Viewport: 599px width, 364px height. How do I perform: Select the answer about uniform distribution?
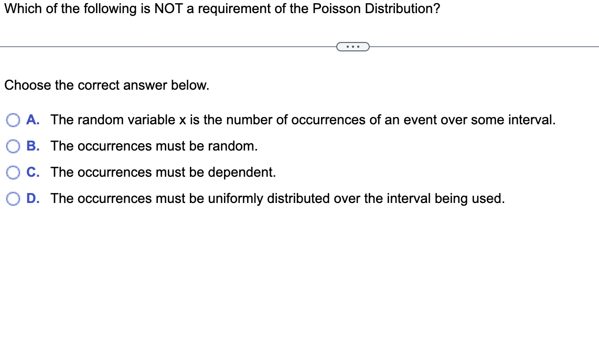(277, 198)
